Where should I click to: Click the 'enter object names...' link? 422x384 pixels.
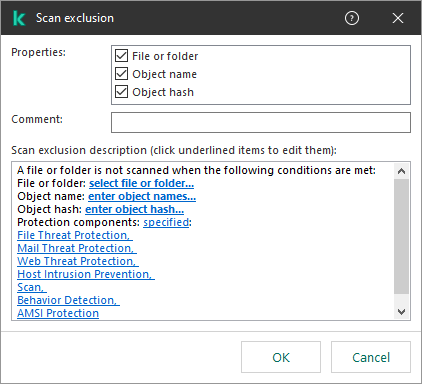tap(142, 196)
